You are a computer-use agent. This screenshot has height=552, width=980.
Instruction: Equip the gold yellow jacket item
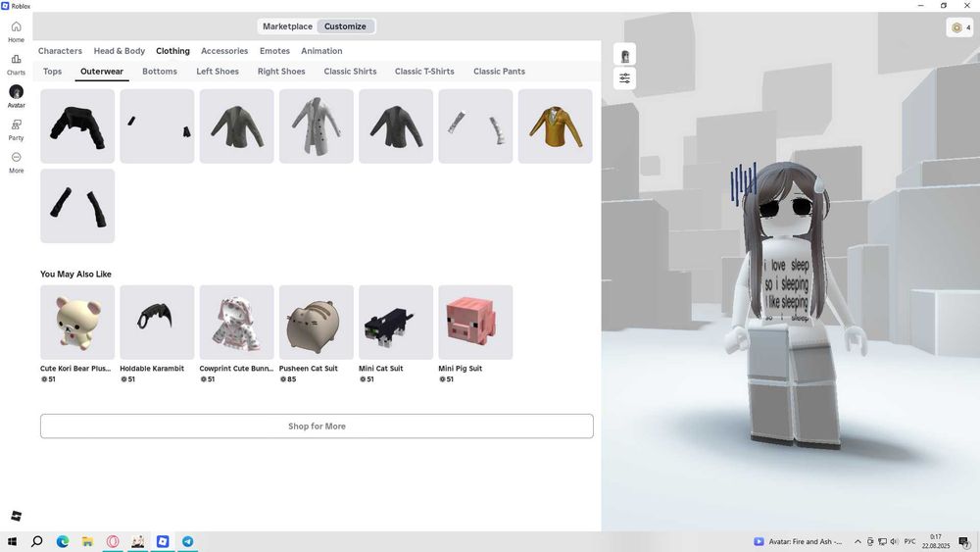(555, 126)
